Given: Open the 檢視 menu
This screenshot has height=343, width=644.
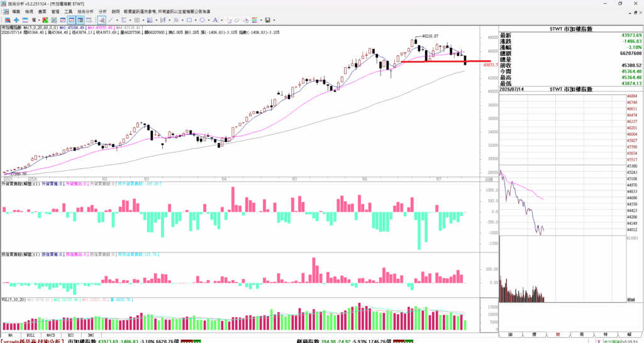Looking at the screenshot, I should click(29, 11).
